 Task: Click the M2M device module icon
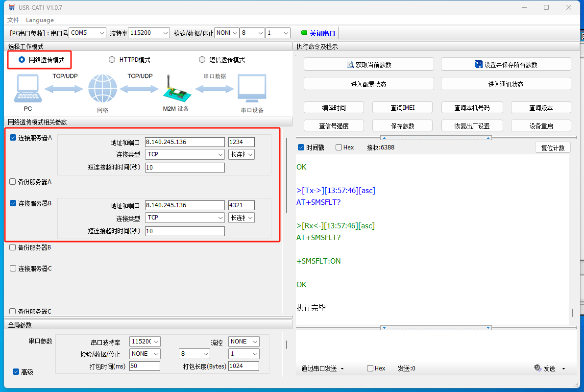[x=175, y=89]
